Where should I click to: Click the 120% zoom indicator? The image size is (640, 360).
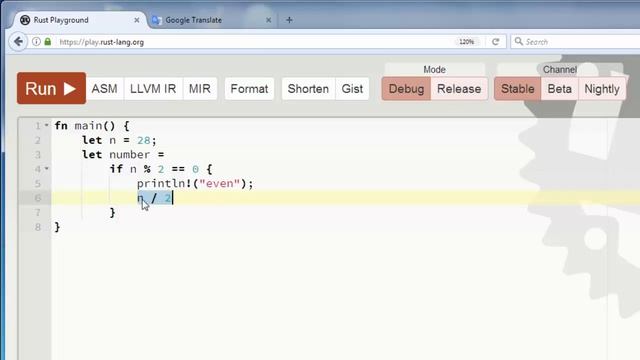[467, 42]
